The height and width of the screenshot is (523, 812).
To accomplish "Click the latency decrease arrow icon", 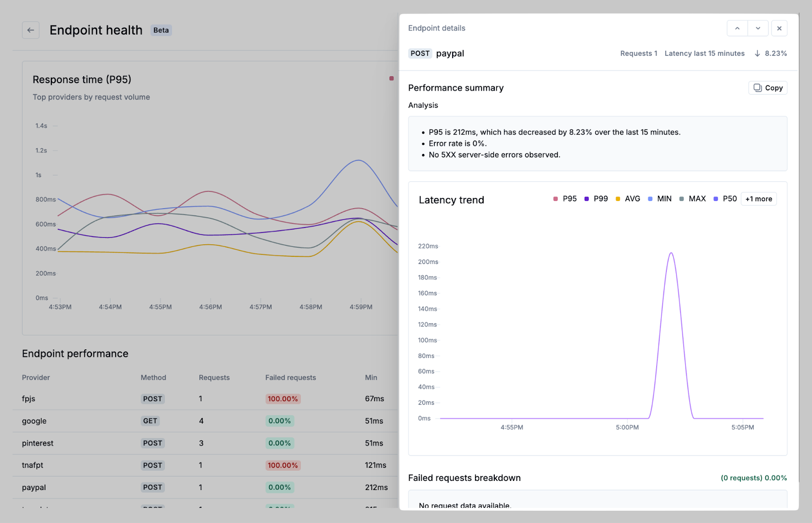I will tap(757, 53).
